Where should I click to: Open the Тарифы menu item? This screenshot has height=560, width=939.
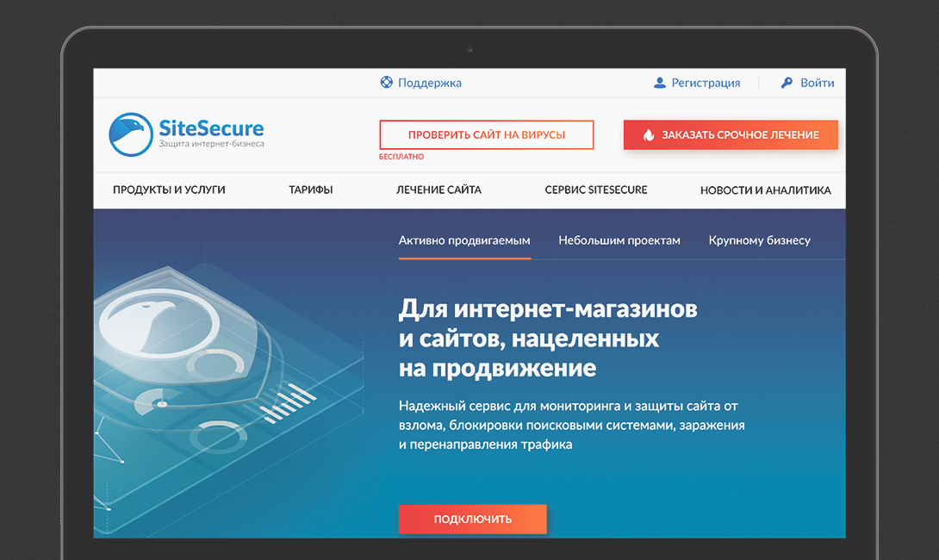coord(311,190)
